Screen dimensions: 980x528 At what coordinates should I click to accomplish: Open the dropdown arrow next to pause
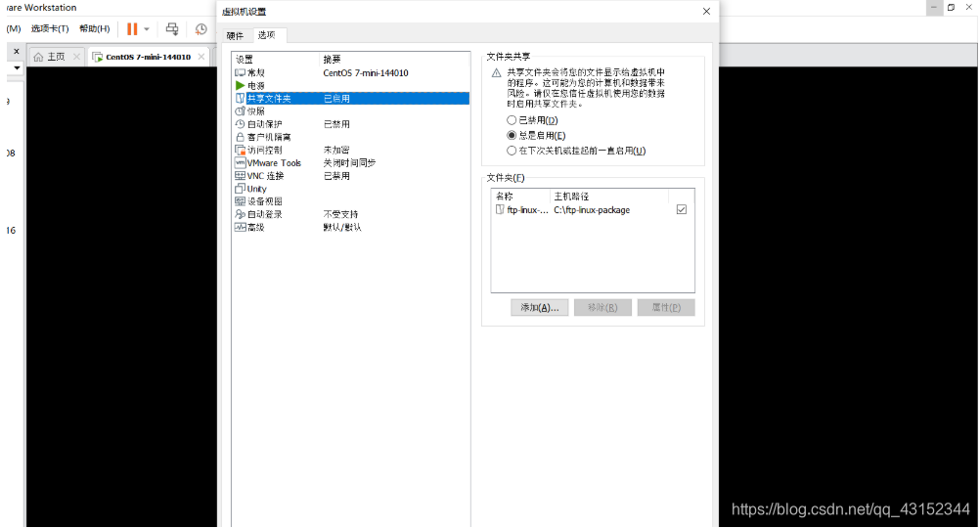click(x=147, y=28)
